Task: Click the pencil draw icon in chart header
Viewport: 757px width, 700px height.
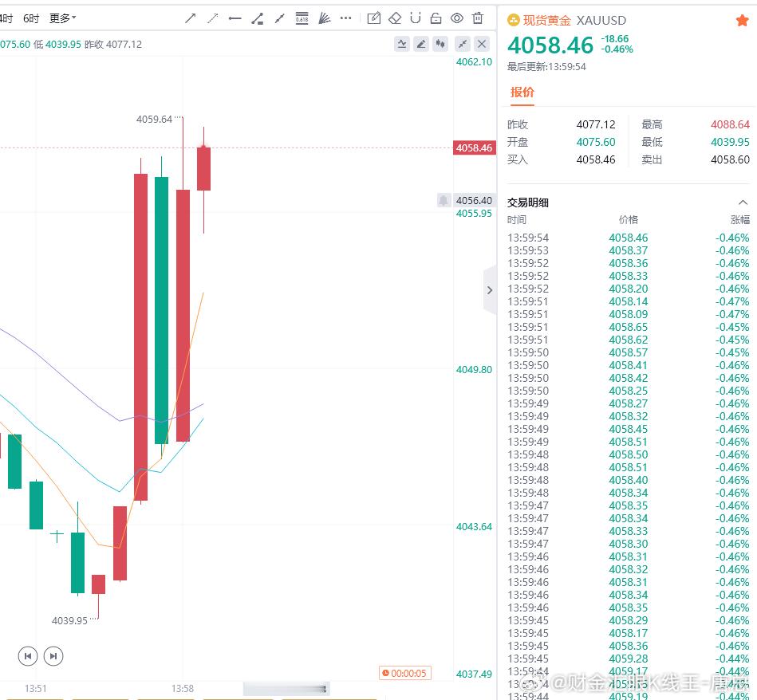Action: coord(421,45)
